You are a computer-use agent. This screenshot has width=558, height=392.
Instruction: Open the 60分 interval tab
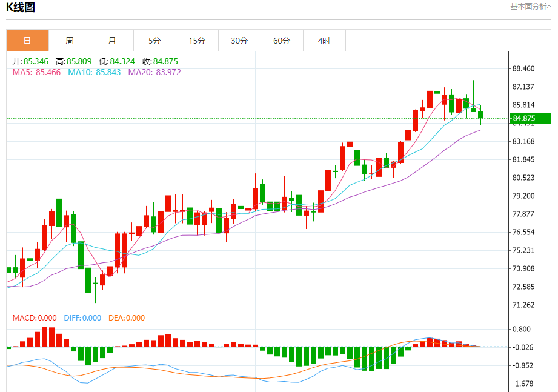coord(282,41)
